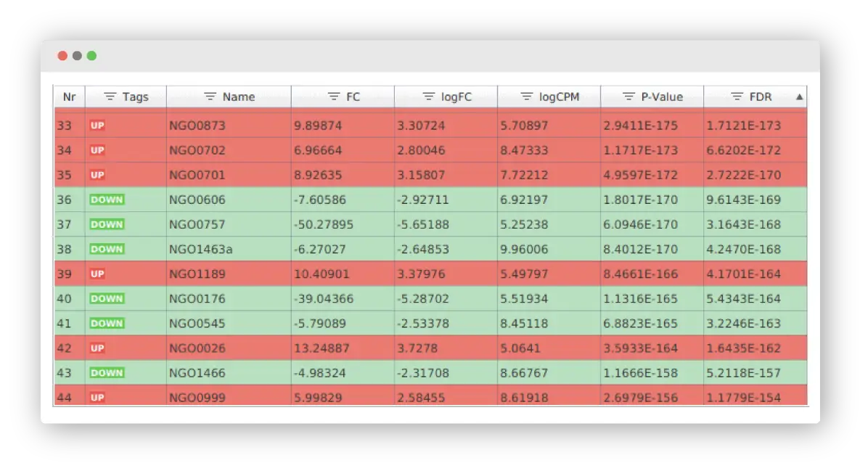Sort table by logCPM header label
The image size is (868, 471).
(559, 97)
